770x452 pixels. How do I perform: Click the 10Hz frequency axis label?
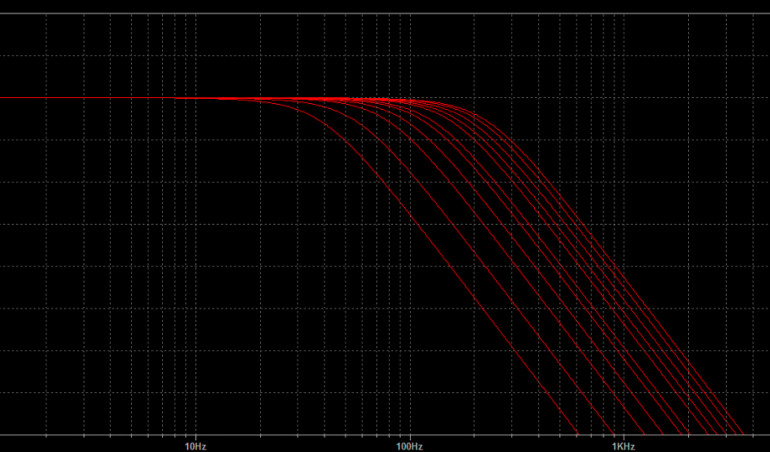point(195,446)
